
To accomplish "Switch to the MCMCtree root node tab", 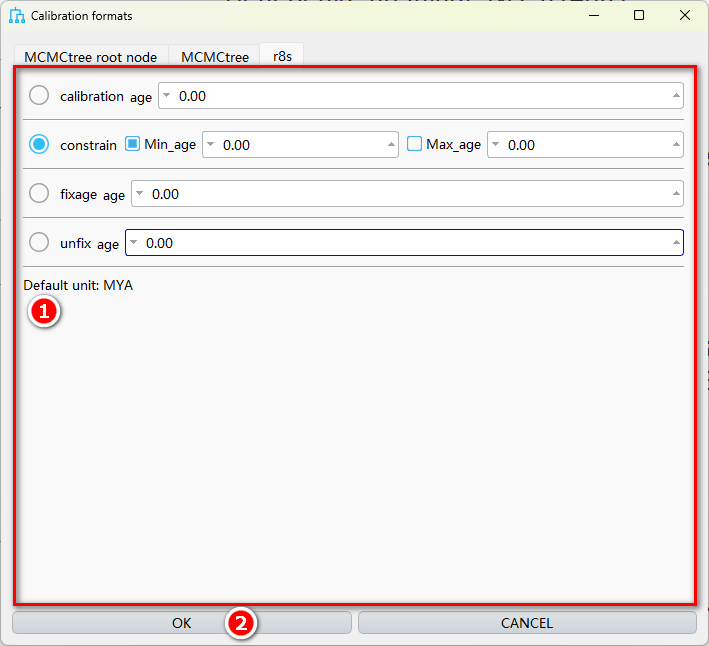I will tap(90, 57).
